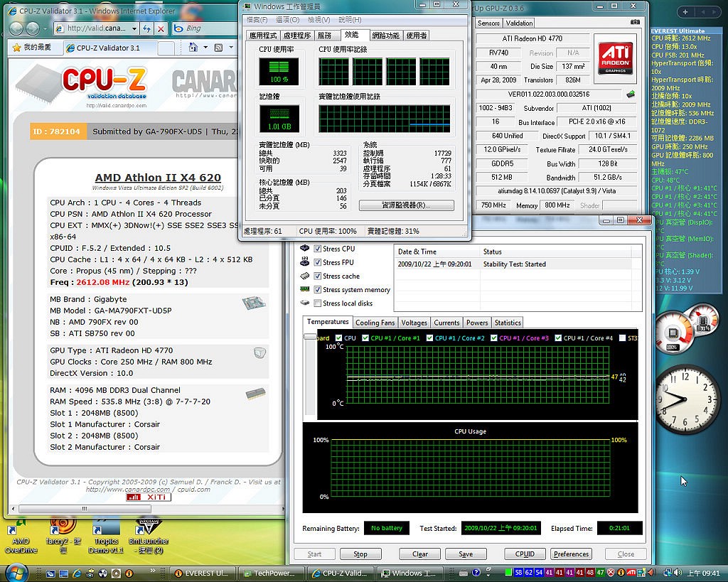This screenshot has width=728, height=582.
Task: Click the Internet Explorer back button
Action: tap(16, 28)
